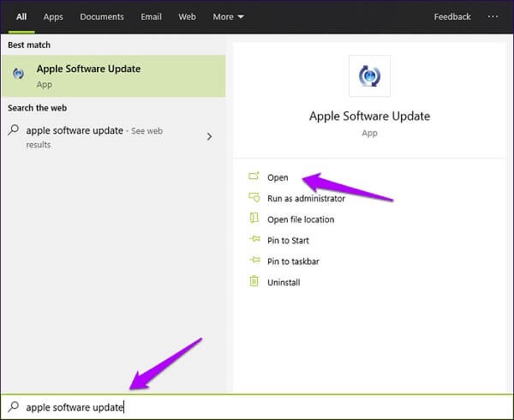Expand web results with the chevron arrow
This screenshot has height=420, width=514.
[209, 137]
